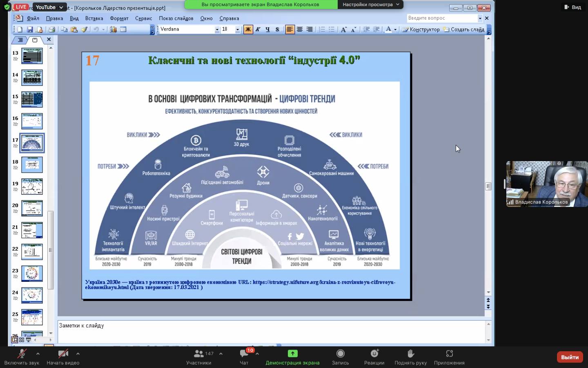588x368 pixels.
Task: Open the Приложения apps icon
Action: (449, 354)
